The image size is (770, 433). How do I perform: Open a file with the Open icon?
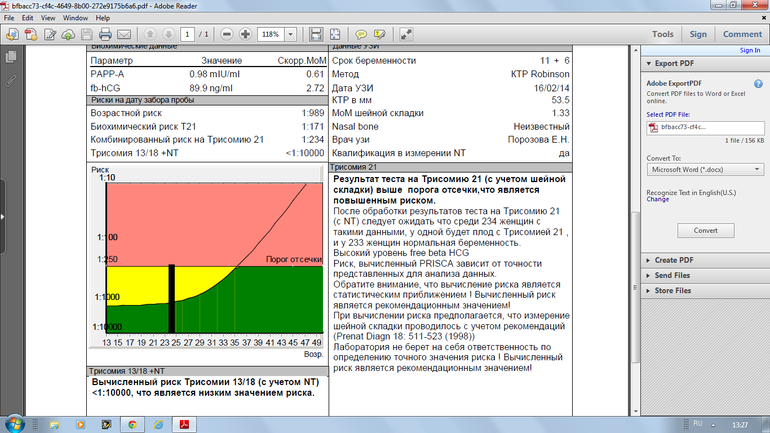click(12, 34)
